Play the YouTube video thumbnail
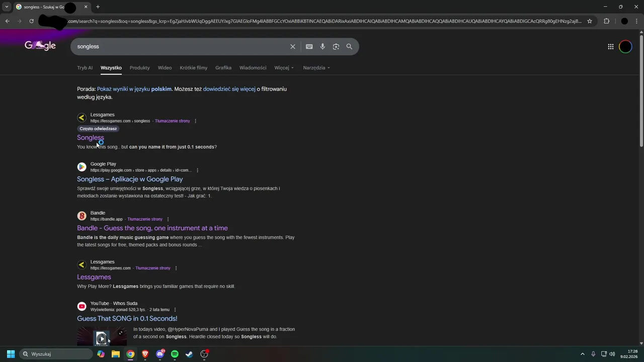The width and height of the screenshot is (644, 362). [x=102, y=336]
